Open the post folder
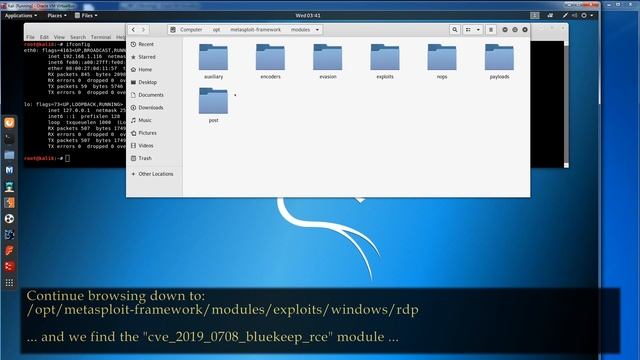 [x=213, y=105]
